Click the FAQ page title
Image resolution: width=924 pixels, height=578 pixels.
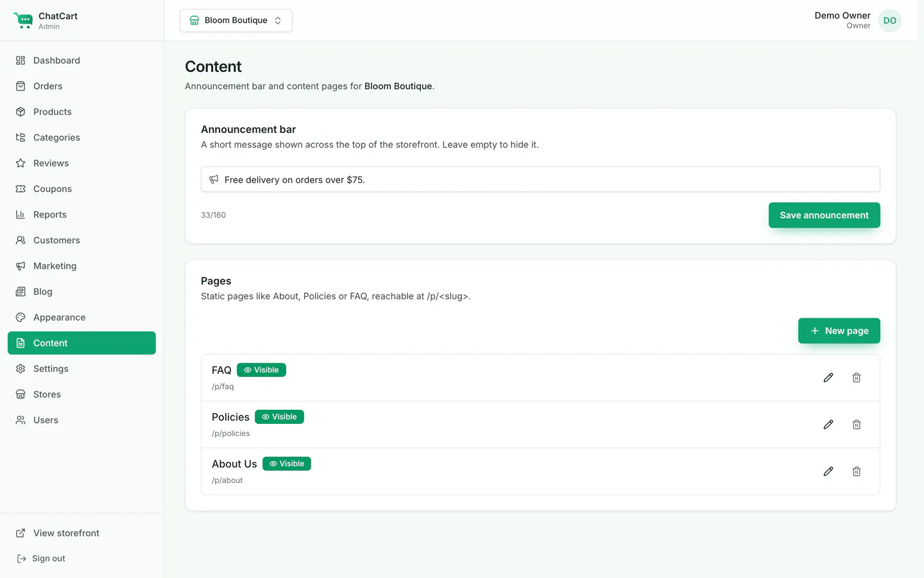[x=221, y=370]
